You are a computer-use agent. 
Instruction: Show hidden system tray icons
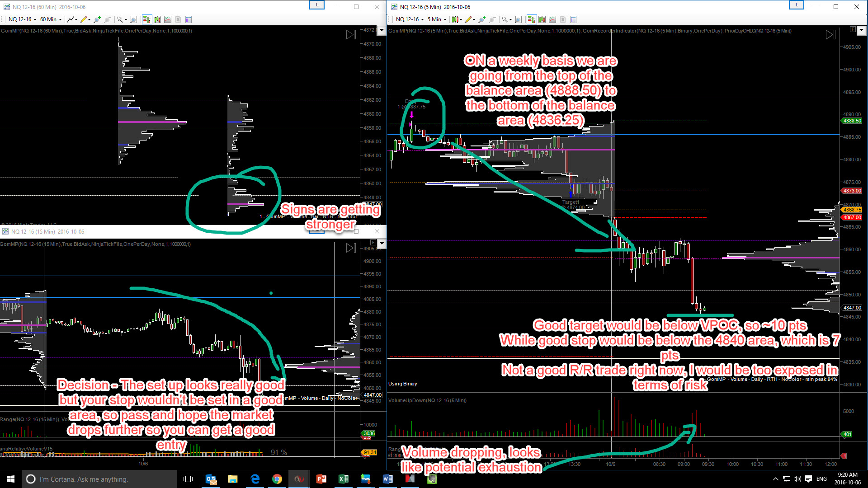pyautogui.click(x=776, y=479)
